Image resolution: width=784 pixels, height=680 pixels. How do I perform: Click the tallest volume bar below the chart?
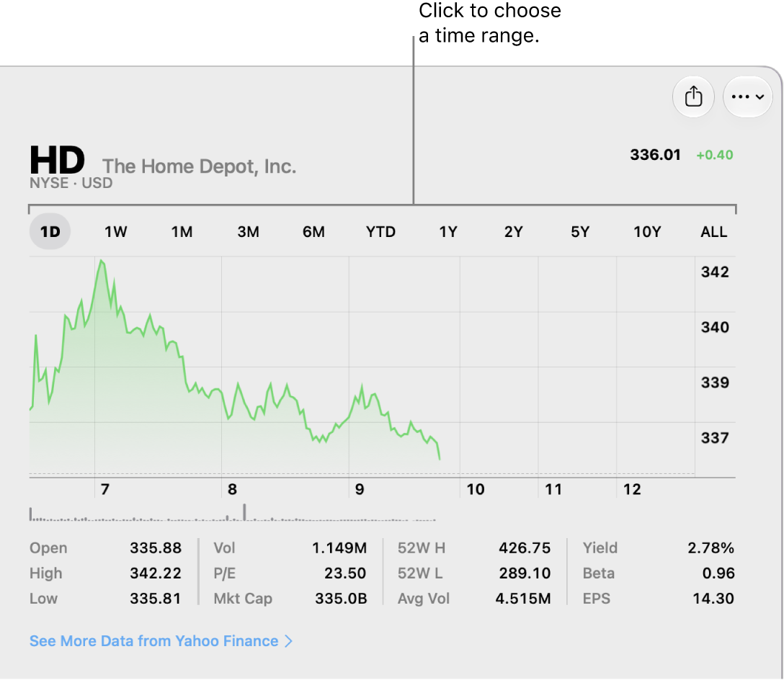[244, 512]
